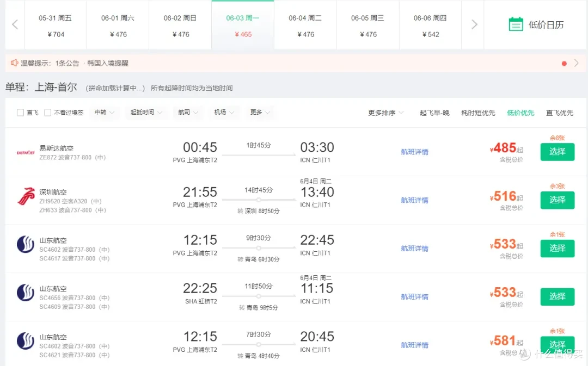
Task: Click the 单程: 上海-首尔 route heading
Action: [41, 88]
